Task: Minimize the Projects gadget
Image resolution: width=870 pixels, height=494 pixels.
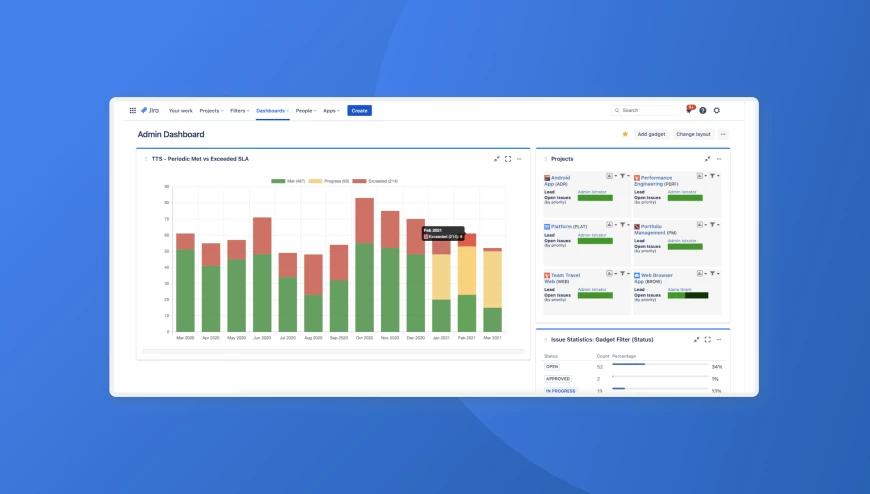Action: tap(707, 159)
